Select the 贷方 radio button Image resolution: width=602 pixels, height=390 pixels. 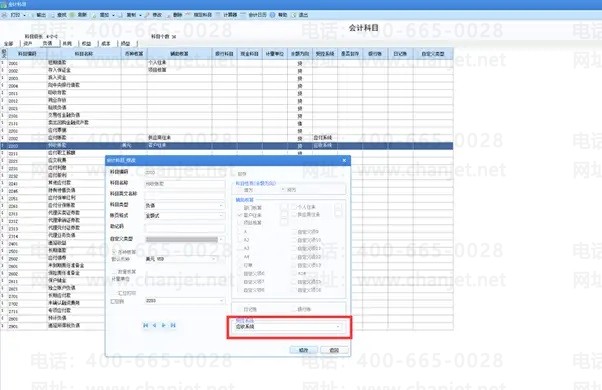point(283,190)
